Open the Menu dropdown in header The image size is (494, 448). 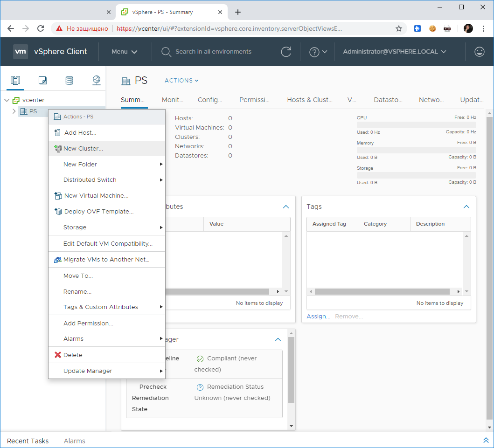(125, 52)
